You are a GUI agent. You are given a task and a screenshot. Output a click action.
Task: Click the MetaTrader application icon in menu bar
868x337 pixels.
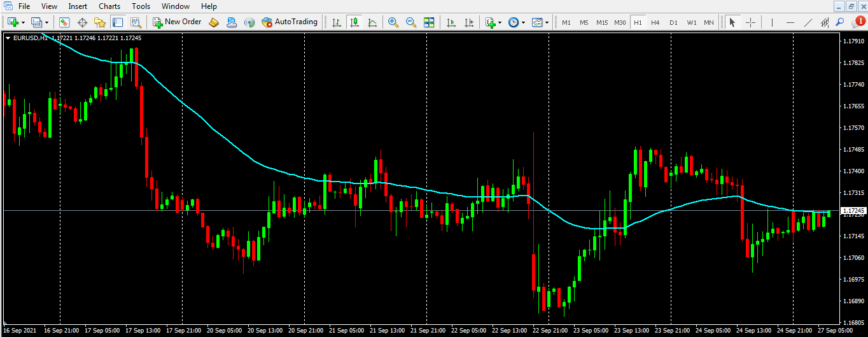pos(8,6)
